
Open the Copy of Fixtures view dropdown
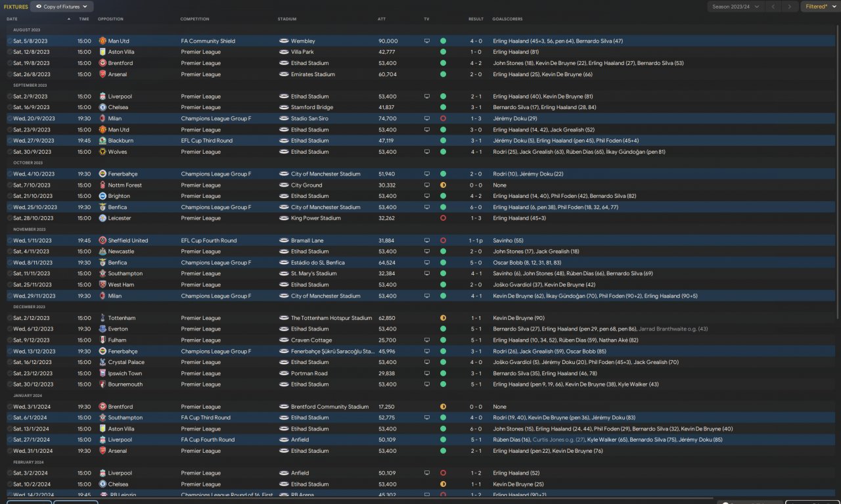tap(62, 7)
